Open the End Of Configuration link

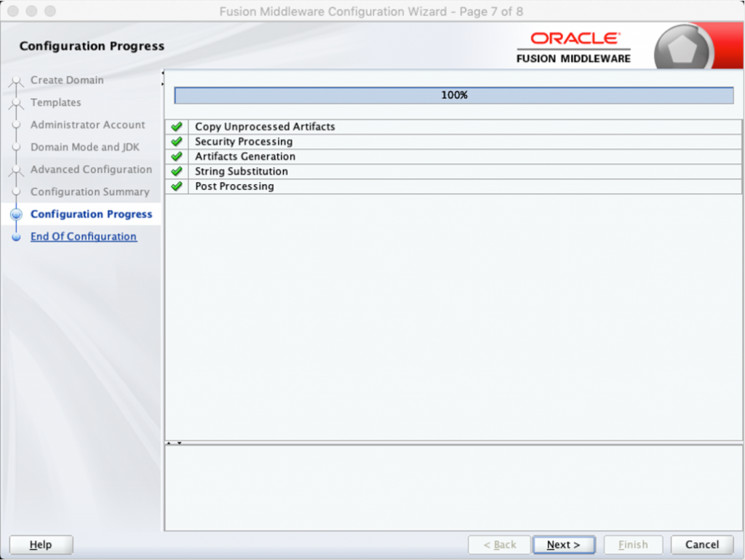[84, 236]
